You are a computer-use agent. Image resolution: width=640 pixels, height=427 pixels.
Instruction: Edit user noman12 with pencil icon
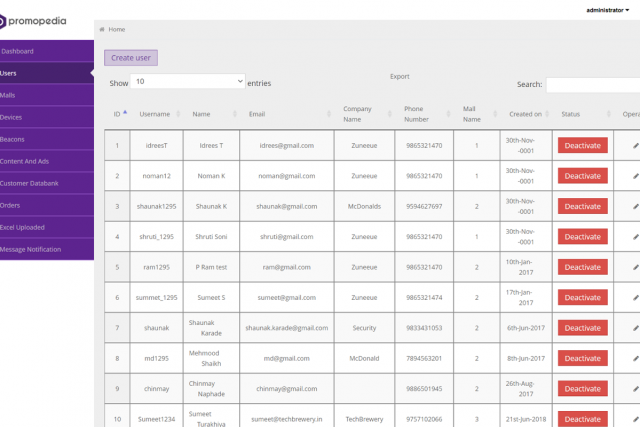point(636,176)
